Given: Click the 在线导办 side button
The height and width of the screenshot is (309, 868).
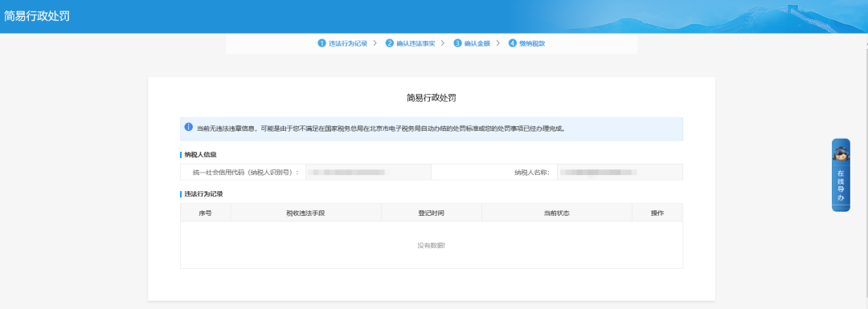Looking at the screenshot, I should (841, 175).
